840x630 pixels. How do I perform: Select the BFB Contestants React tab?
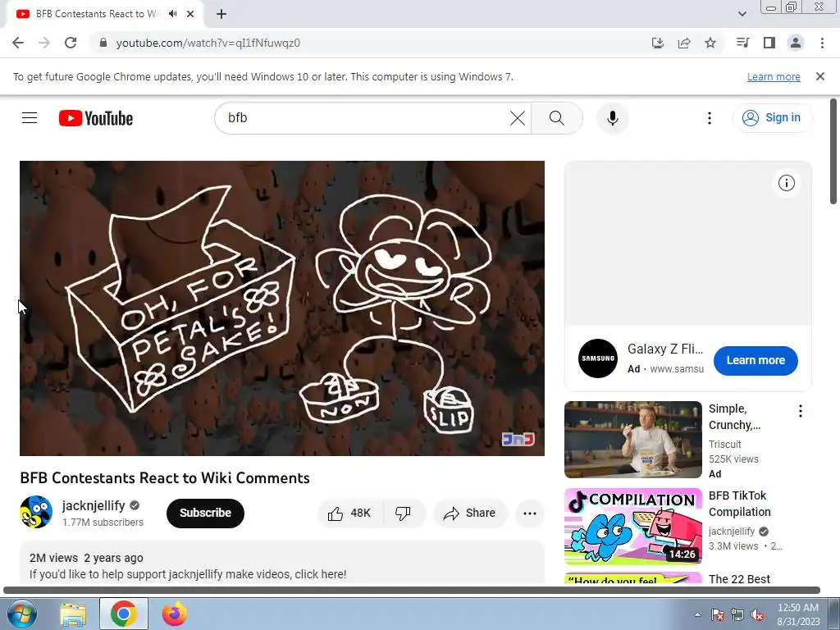[105, 14]
